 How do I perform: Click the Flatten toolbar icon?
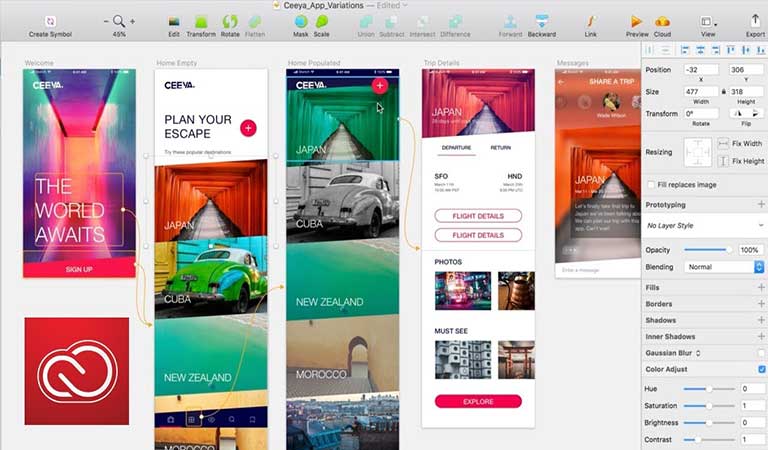click(x=255, y=22)
